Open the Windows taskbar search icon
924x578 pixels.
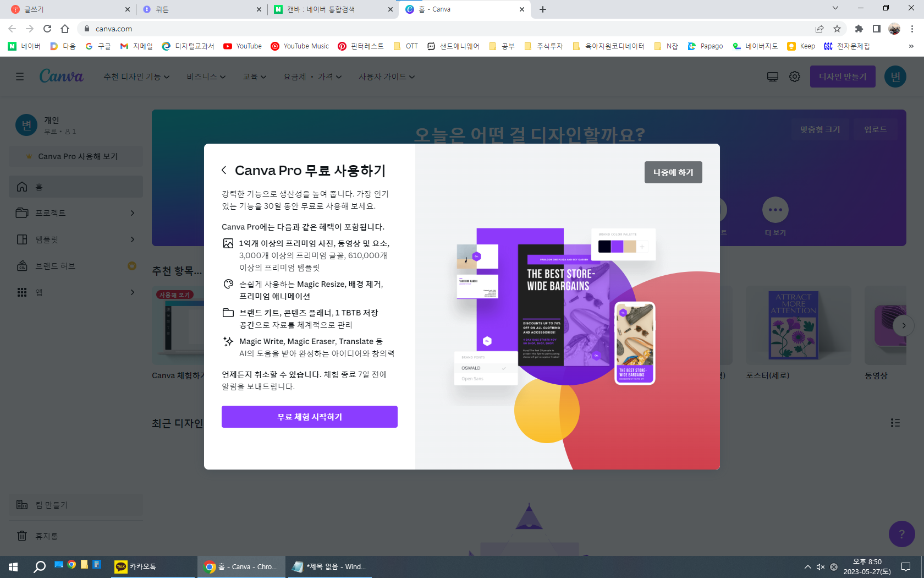[40, 566]
